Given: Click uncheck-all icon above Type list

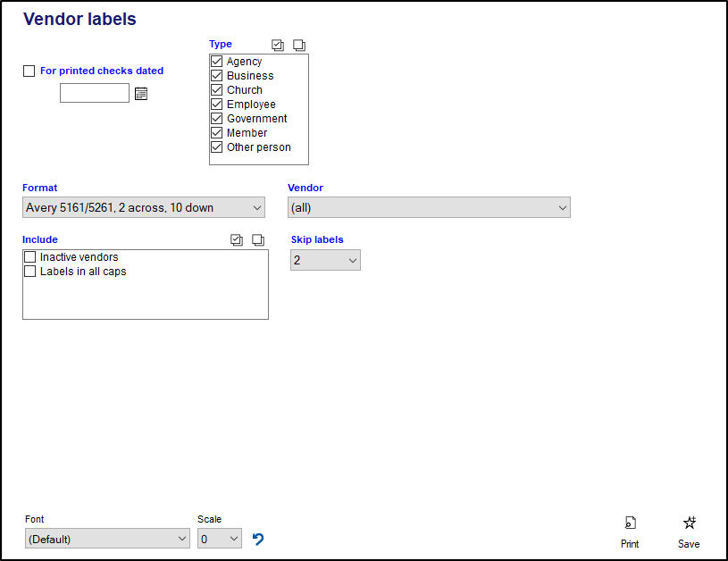Looking at the screenshot, I should click(x=299, y=45).
